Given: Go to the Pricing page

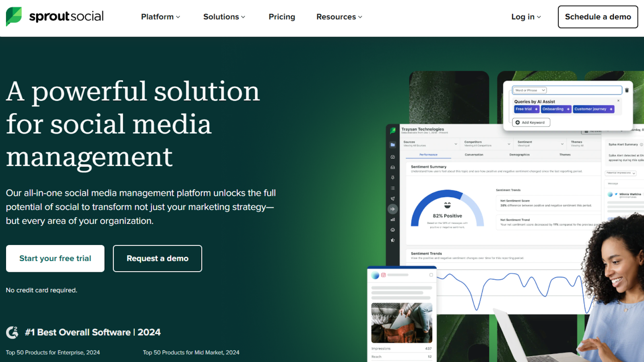Looking at the screenshot, I should coord(282,17).
